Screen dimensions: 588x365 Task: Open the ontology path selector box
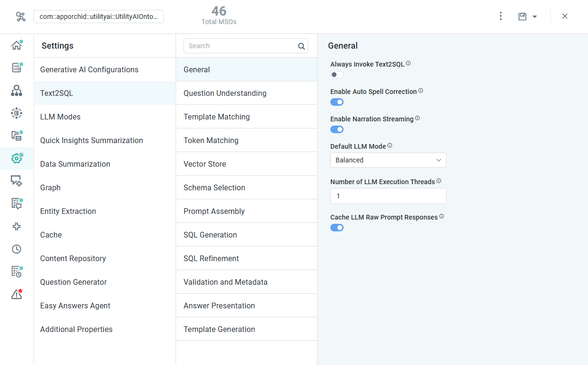coord(99,17)
